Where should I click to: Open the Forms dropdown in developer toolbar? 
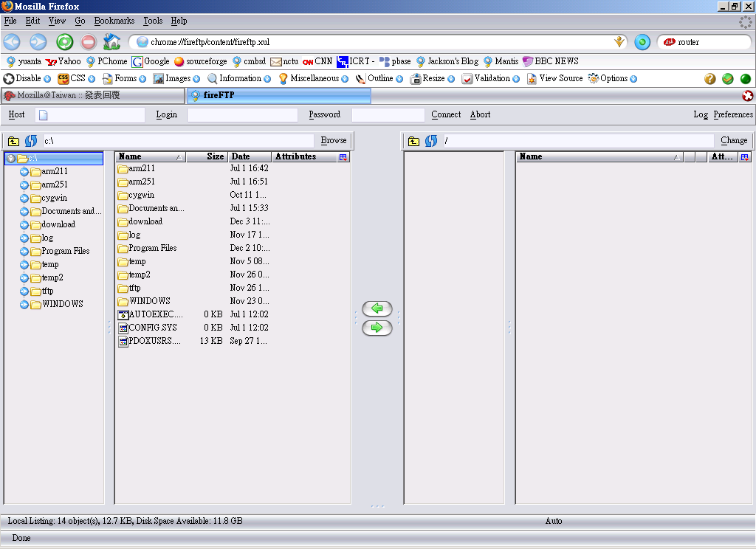pos(125,78)
